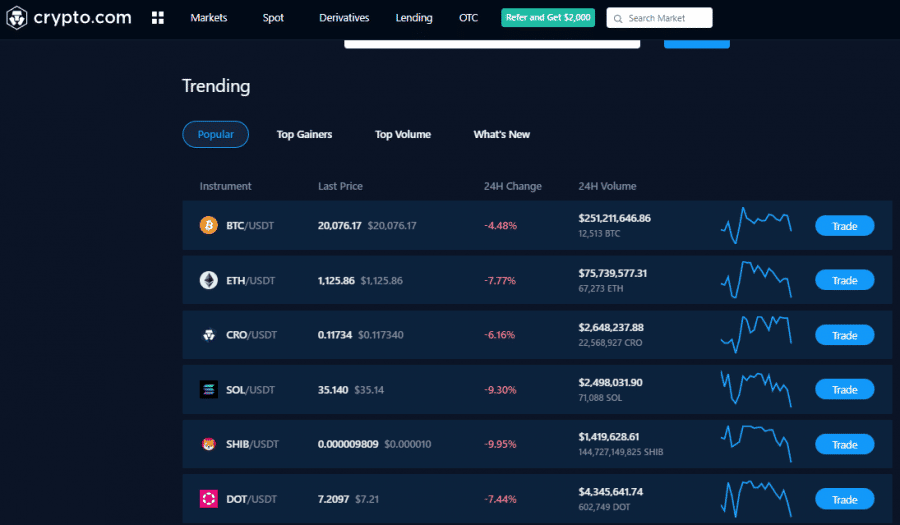This screenshot has width=900, height=525.
Task: Click the Crypto.com lion logo
Action: (x=18, y=18)
